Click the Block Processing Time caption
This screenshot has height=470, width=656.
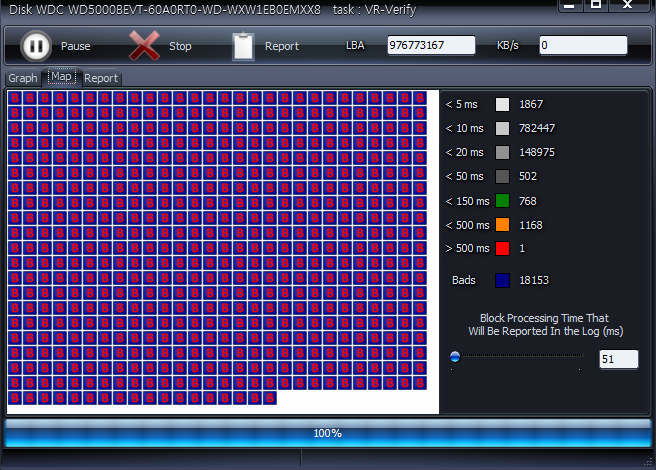[x=546, y=325]
